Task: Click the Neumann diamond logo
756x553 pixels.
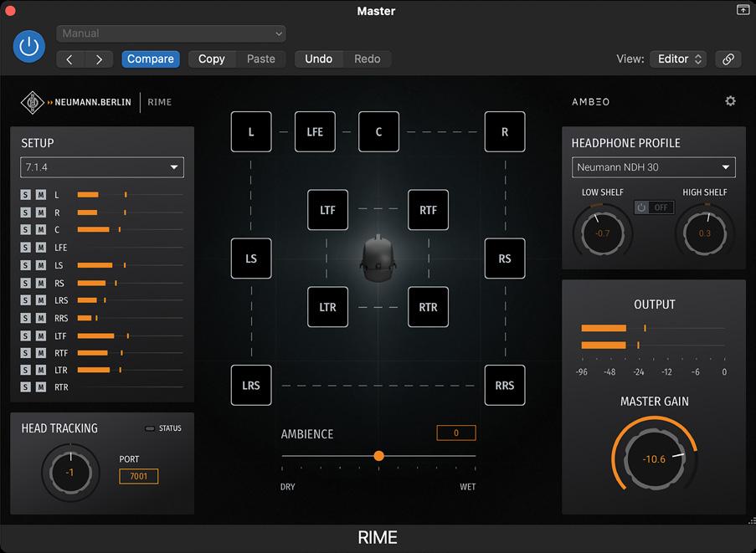Action: click(x=33, y=102)
